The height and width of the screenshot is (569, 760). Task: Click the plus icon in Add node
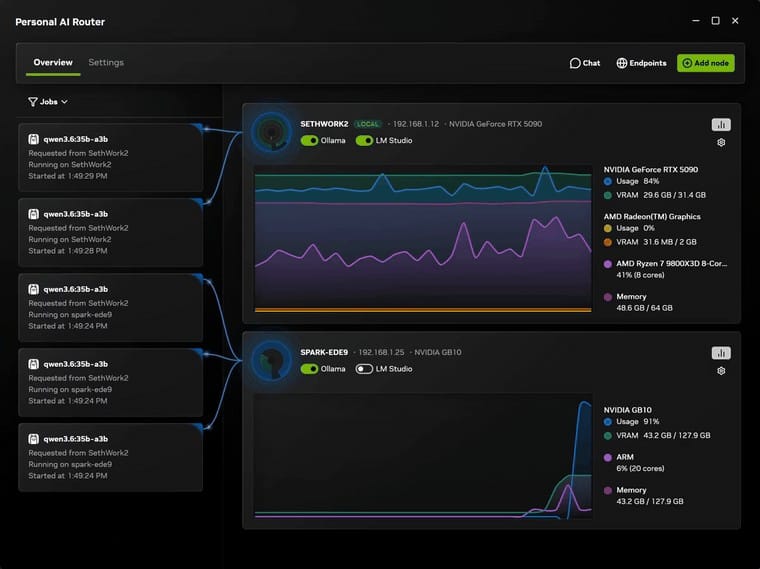pos(687,63)
